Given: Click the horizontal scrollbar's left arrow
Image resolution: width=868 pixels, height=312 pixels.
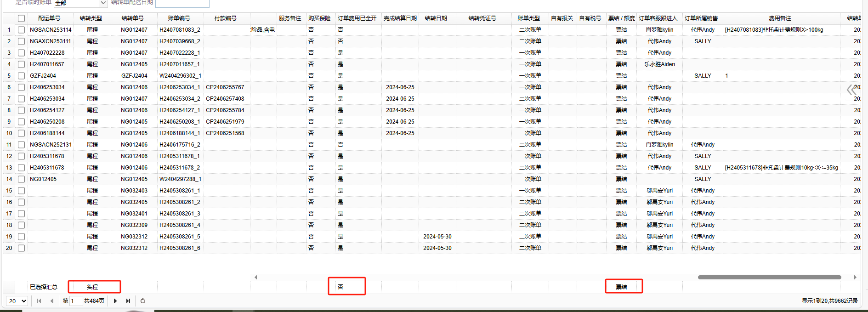Looking at the screenshot, I should click(256, 277).
